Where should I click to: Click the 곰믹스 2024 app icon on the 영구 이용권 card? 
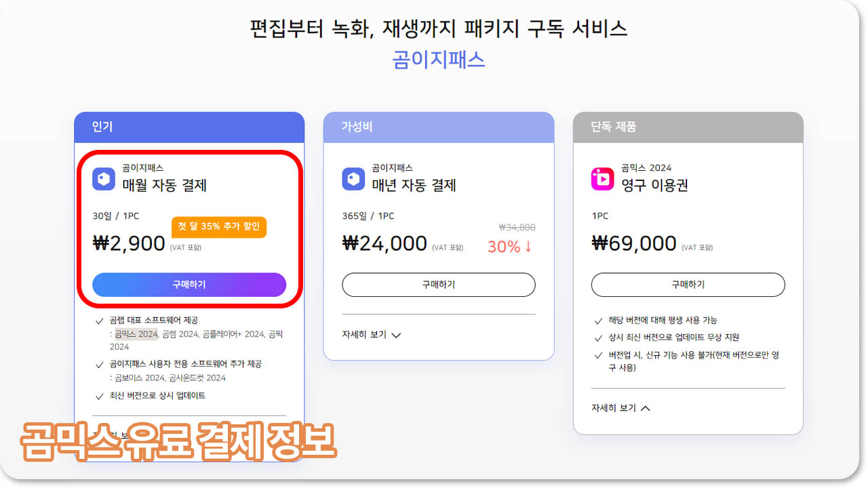point(601,178)
